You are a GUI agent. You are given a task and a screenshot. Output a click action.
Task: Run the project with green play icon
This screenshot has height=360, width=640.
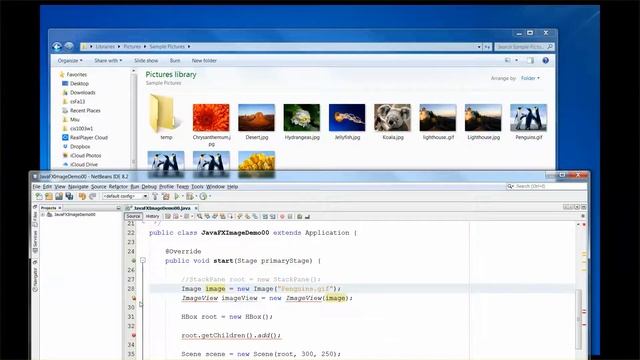point(177,196)
